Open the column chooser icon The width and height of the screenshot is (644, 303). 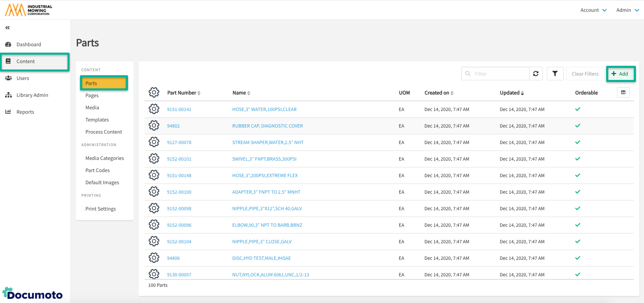[x=623, y=92]
